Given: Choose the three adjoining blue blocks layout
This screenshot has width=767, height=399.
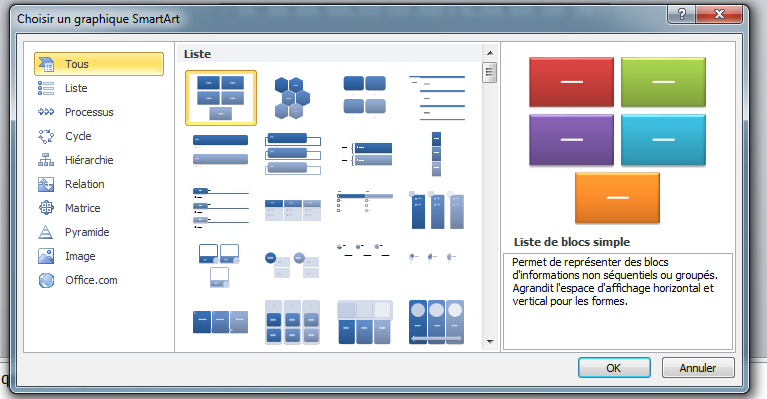Looking at the screenshot, I should pos(221,322).
